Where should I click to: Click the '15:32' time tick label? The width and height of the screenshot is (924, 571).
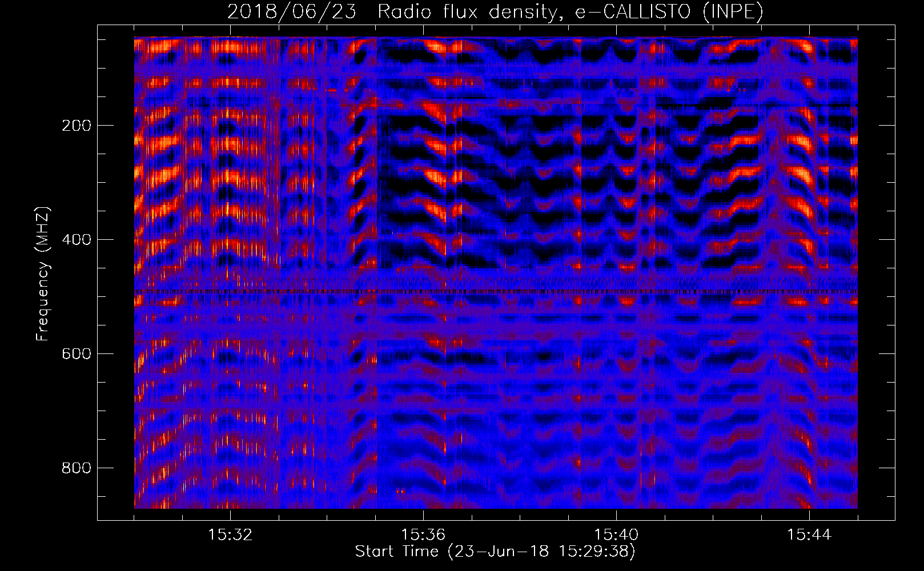click(x=230, y=535)
